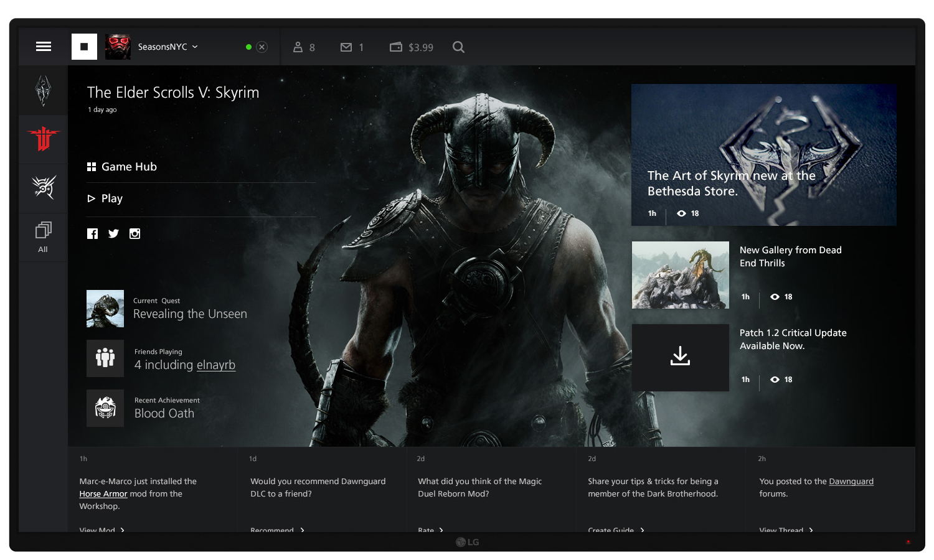This screenshot has height=560, width=934.
Task: Share via Facebook icon
Action: click(x=92, y=234)
